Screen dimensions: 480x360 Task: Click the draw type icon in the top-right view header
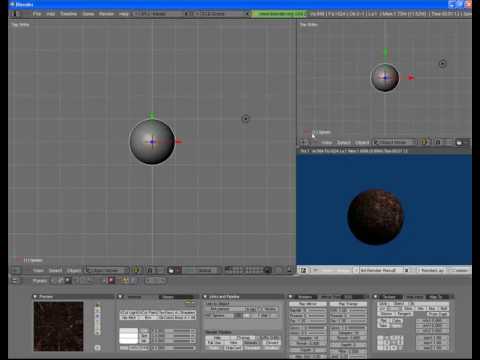click(x=424, y=142)
